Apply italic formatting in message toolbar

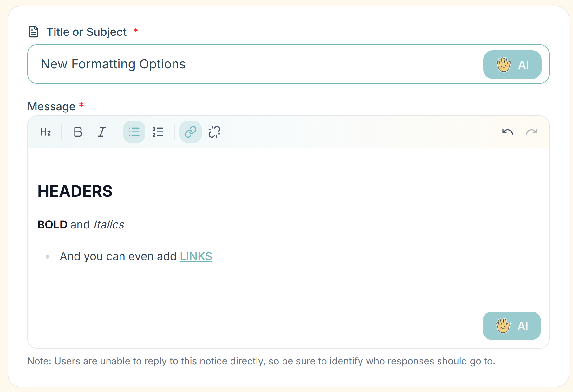101,132
